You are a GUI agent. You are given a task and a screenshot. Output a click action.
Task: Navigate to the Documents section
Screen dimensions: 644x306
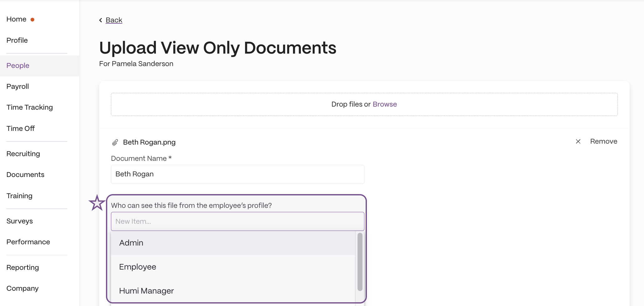pyautogui.click(x=26, y=175)
